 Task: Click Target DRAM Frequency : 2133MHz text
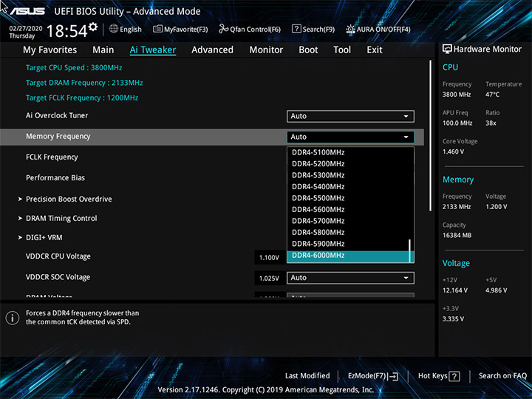[84, 83]
